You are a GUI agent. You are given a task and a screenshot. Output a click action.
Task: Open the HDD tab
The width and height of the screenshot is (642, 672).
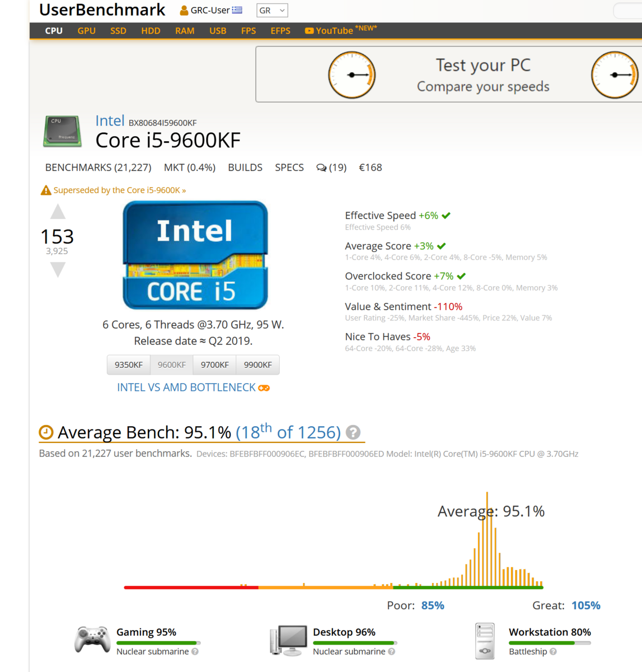(151, 31)
